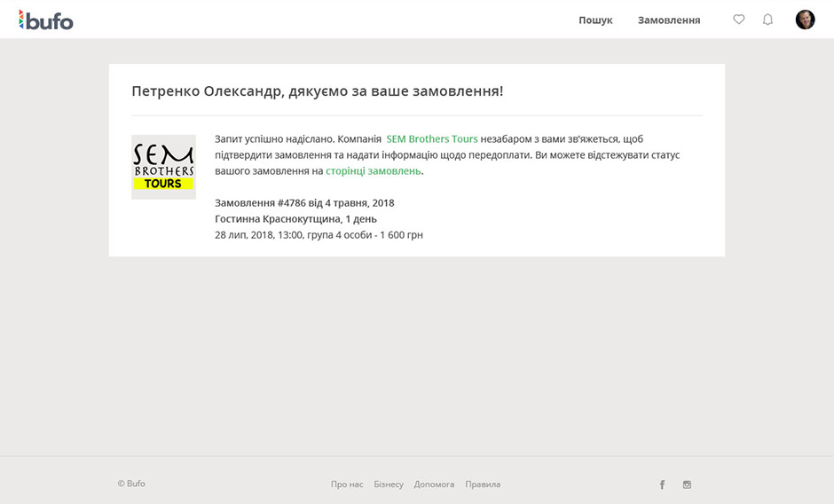Screen dimensions: 834x504
Task: Open favorites via the heart icon
Action: (738, 20)
